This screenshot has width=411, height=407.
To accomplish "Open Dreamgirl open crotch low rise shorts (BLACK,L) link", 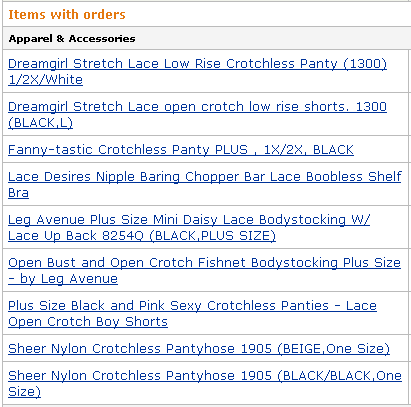I will (197, 114).
